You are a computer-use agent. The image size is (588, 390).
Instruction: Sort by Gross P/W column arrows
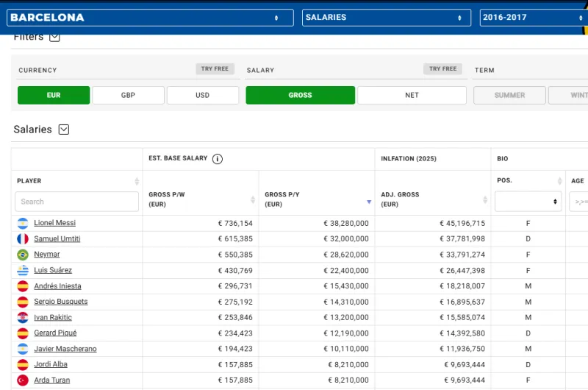tap(253, 199)
